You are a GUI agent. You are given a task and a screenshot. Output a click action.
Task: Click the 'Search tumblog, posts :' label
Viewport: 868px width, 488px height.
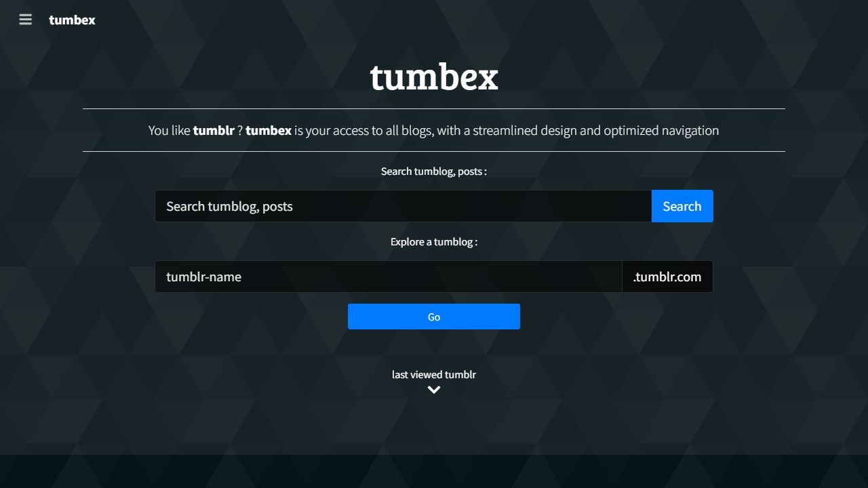click(434, 171)
